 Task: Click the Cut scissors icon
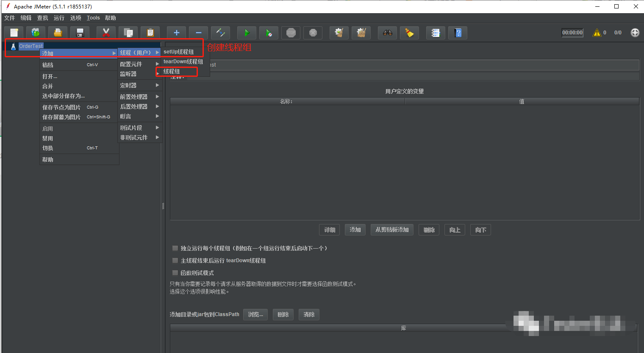pyautogui.click(x=106, y=33)
